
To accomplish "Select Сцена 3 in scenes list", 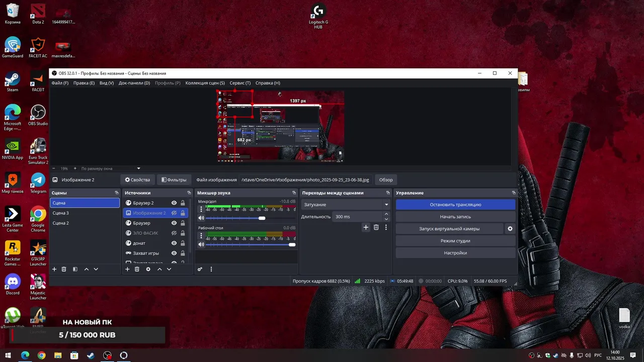I will tap(85, 213).
